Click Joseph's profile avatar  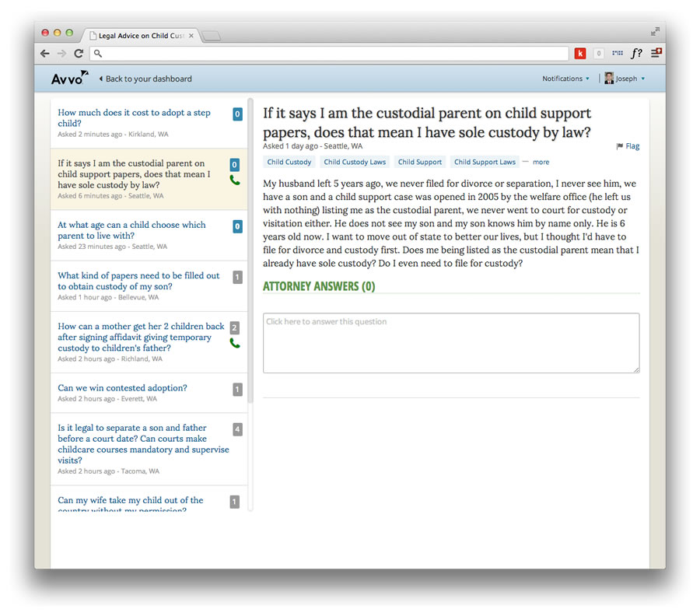click(x=609, y=78)
